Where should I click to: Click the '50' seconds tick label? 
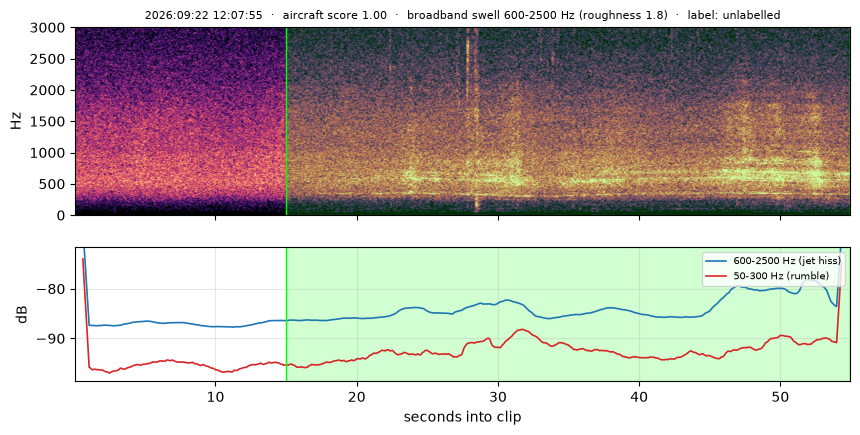coord(780,396)
